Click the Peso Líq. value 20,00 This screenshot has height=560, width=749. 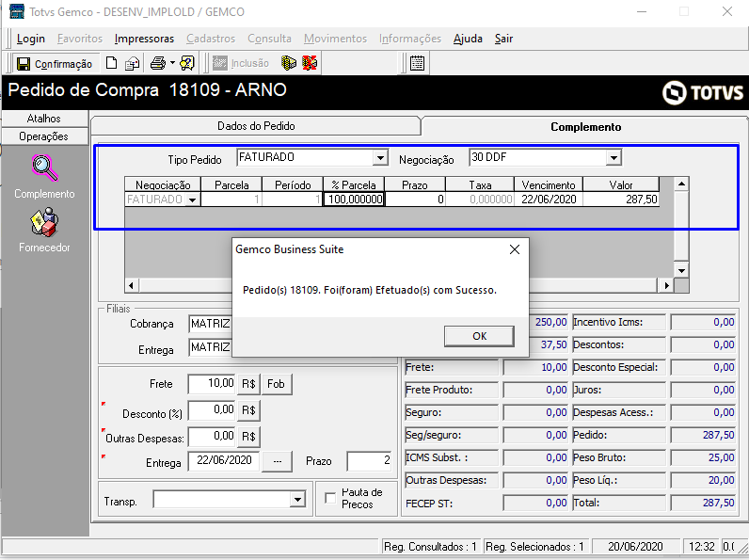703,480
